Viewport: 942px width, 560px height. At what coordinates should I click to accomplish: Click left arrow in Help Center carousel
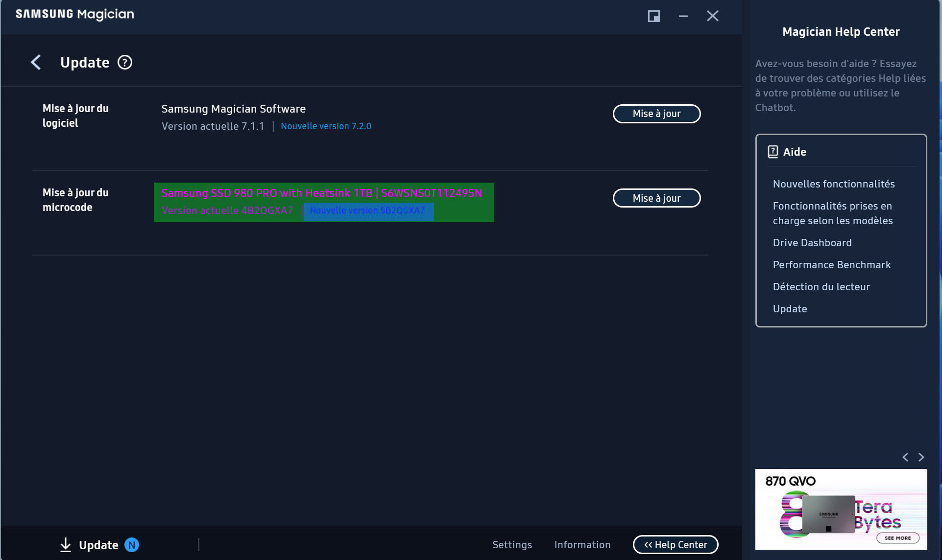(x=905, y=457)
